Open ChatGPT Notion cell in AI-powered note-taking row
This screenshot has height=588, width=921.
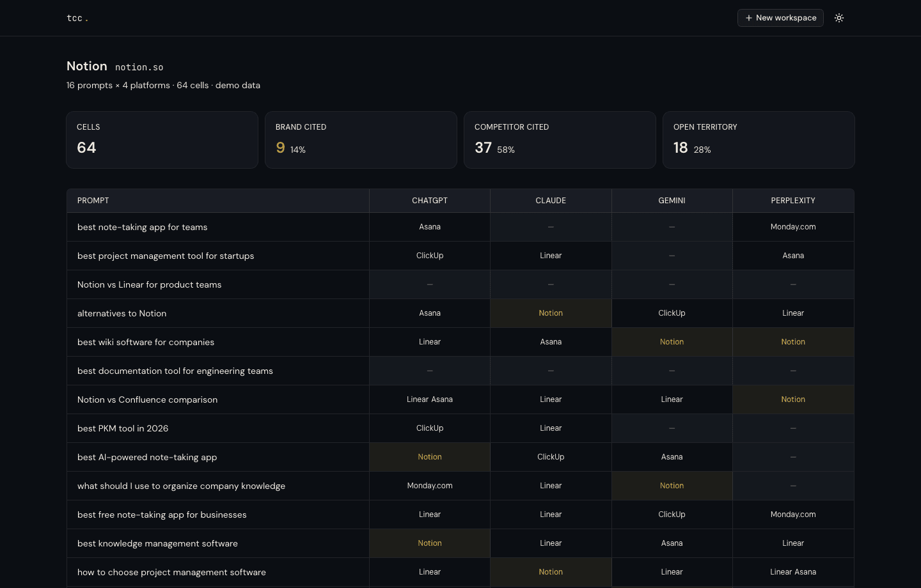(430, 457)
